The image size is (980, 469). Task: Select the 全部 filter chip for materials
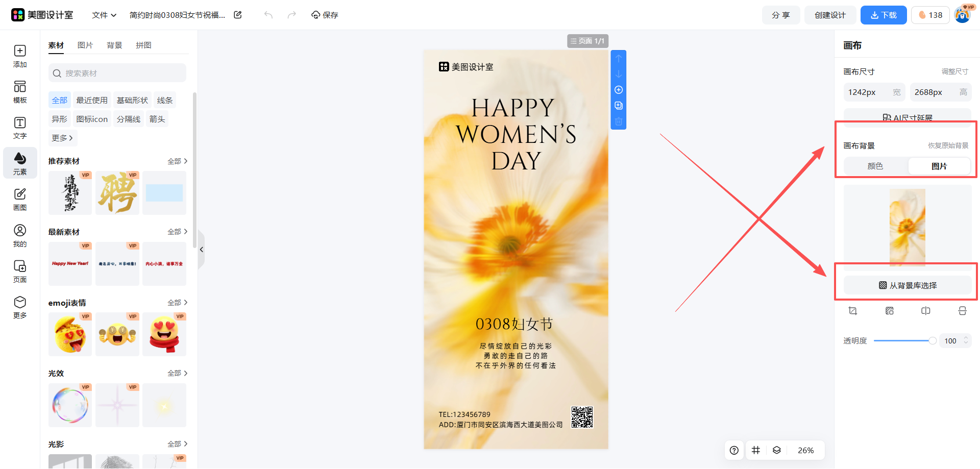click(60, 101)
